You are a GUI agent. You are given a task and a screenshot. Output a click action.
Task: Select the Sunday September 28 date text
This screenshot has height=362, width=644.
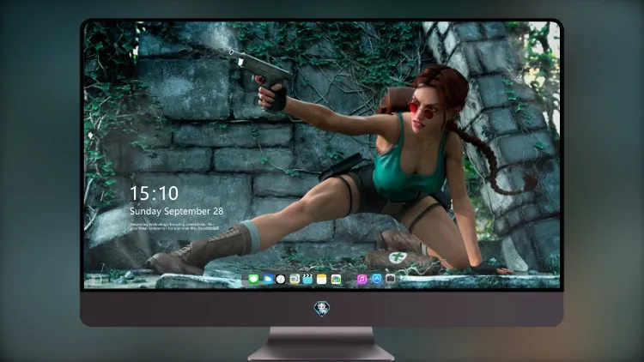(x=177, y=211)
